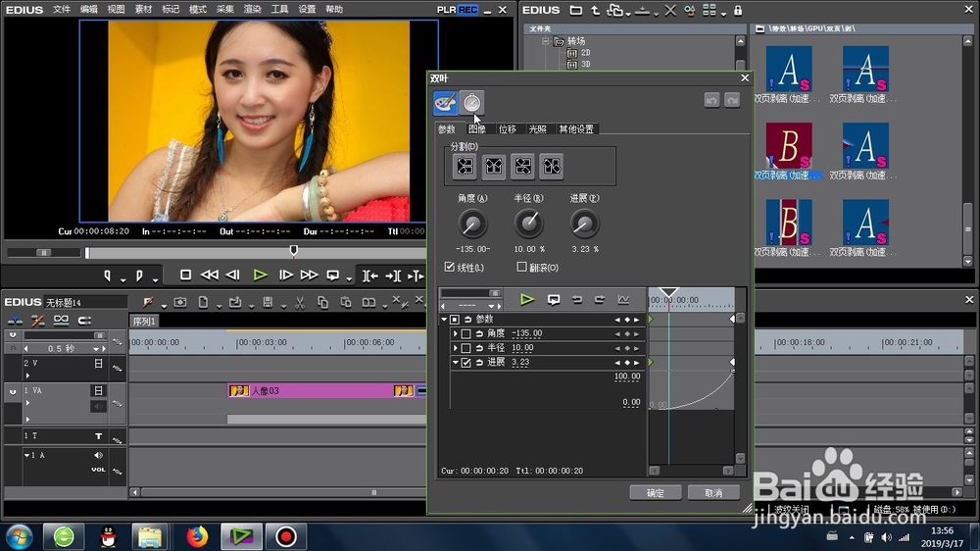Image resolution: width=980 pixels, height=551 pixels.
Task: Enable keyframes for 半径 parameter
Action: click(x=466, y=348)
